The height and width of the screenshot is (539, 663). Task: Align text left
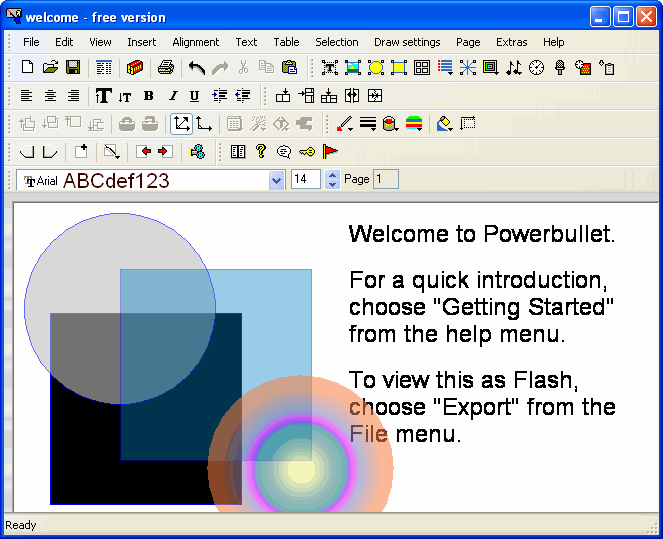click(27, 96)
